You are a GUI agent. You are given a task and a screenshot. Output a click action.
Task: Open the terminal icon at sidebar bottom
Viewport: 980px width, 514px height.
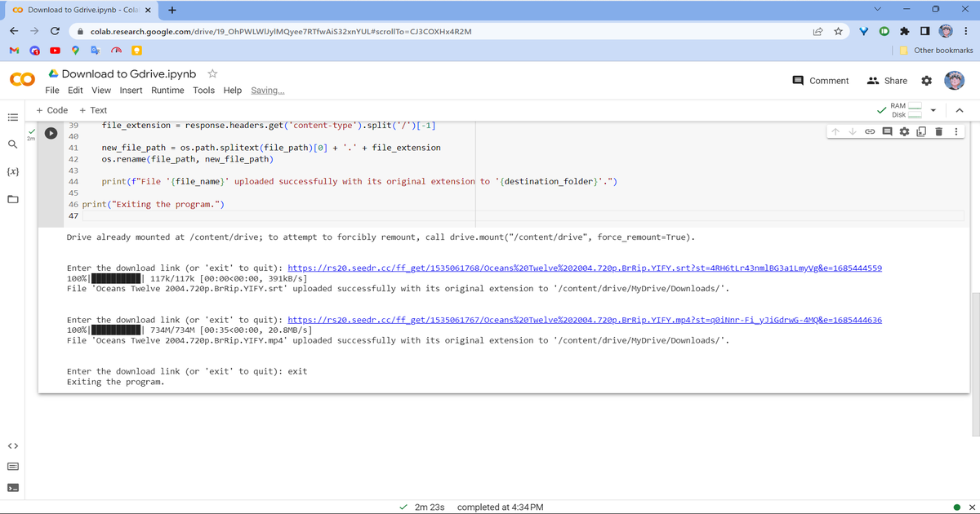15,489
